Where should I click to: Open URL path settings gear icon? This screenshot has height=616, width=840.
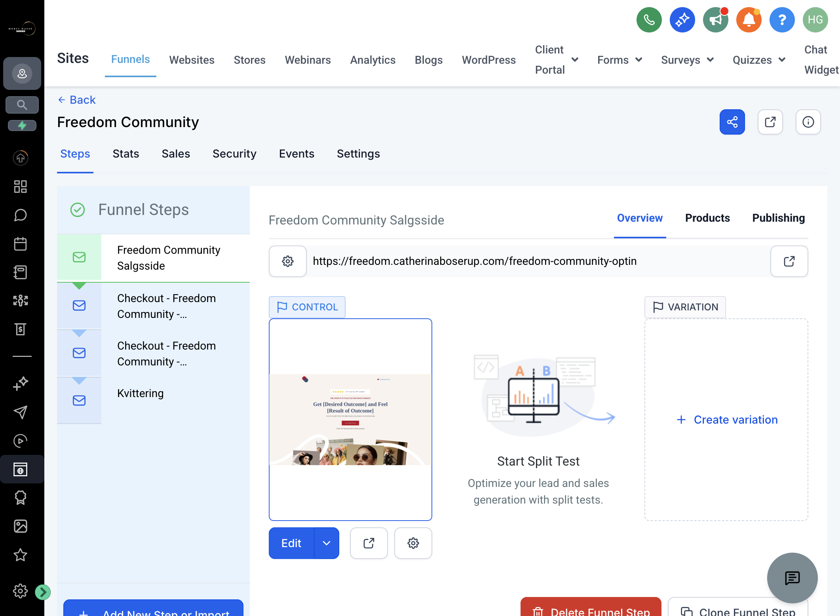[288, 261]
